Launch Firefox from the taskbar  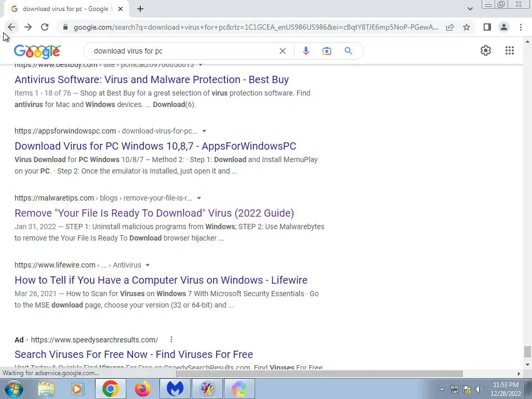point(142,389)
